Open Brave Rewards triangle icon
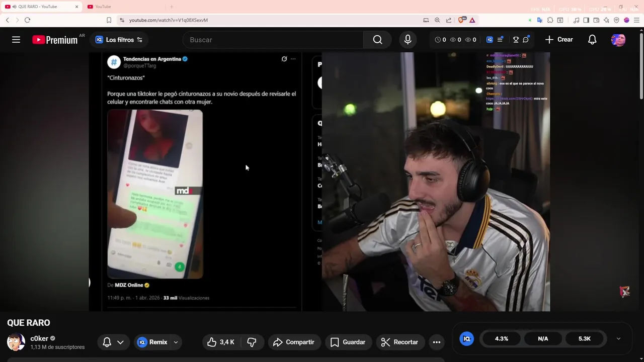 click(x=472, y=20)
